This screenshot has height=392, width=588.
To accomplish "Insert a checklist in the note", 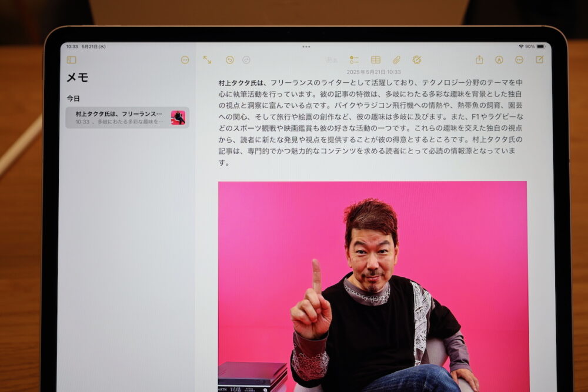I will (354, 60).
